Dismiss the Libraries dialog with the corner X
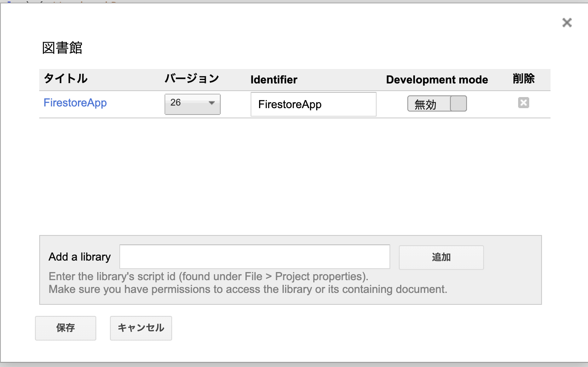The height and width of the screenshot is (367, 588). (x=567, y=23)
